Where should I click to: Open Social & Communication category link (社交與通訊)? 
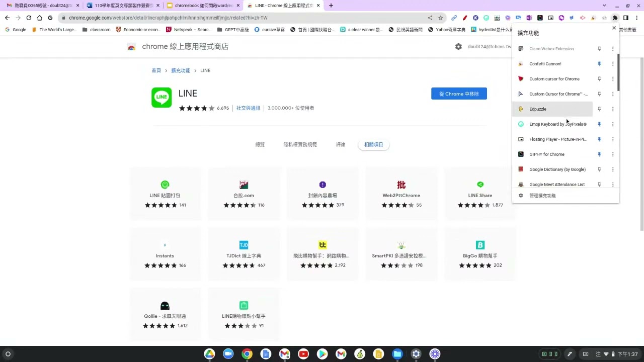click(x=249, y=108)
